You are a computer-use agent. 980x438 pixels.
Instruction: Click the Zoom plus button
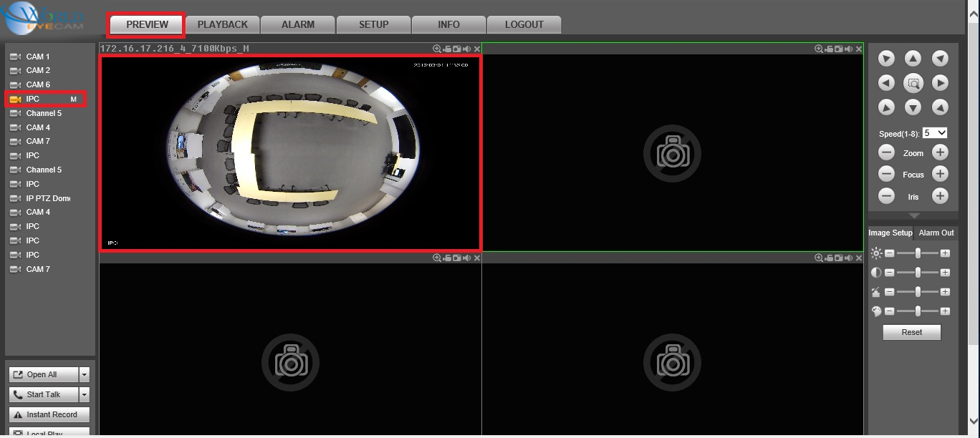pos(940,152)
